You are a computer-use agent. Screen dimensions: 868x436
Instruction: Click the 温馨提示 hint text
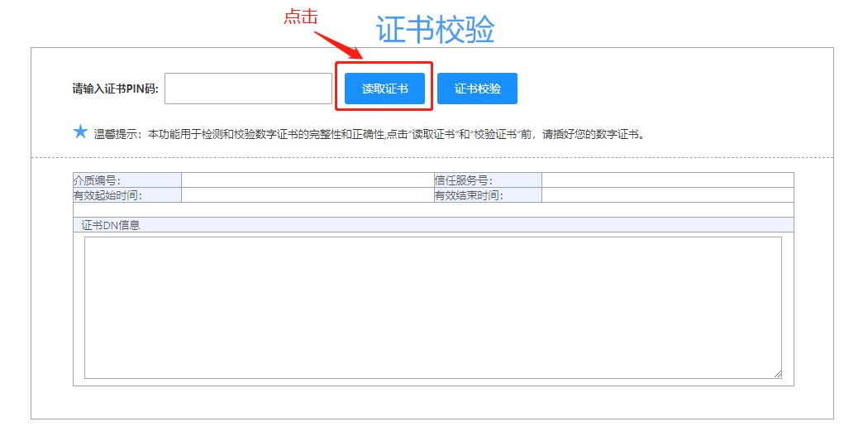pos(368,134)
